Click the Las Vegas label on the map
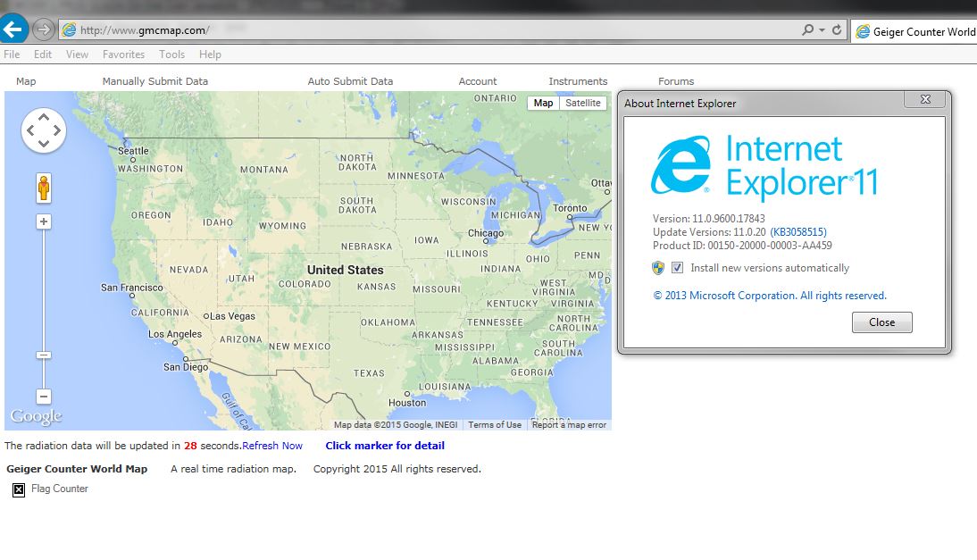This screenshot has width=977, height=560. 232,316
